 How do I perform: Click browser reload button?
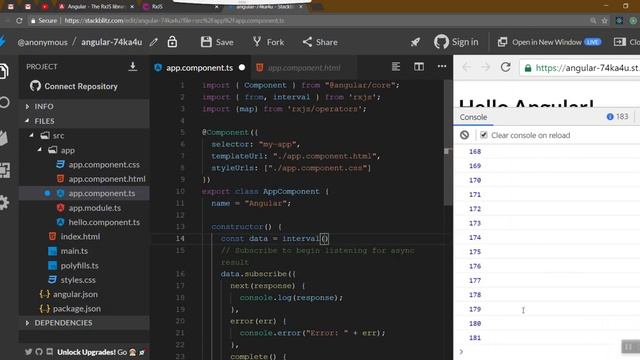point(19,20)
